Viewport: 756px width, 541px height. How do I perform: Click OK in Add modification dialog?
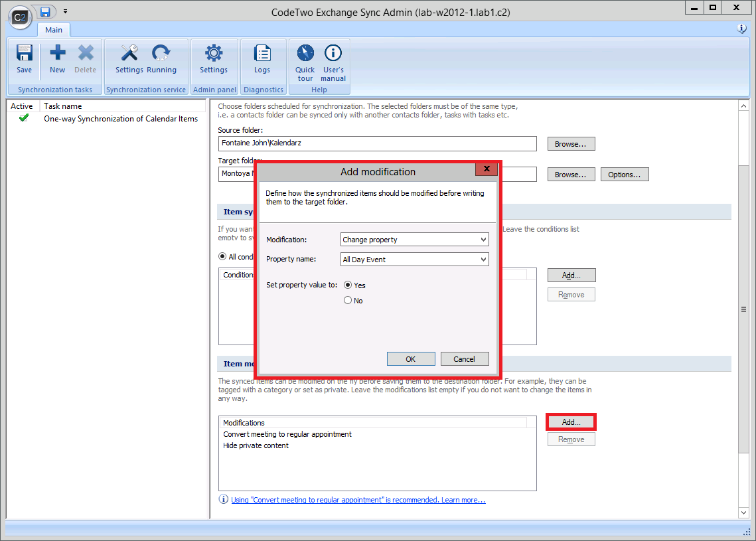coord(411,358)
